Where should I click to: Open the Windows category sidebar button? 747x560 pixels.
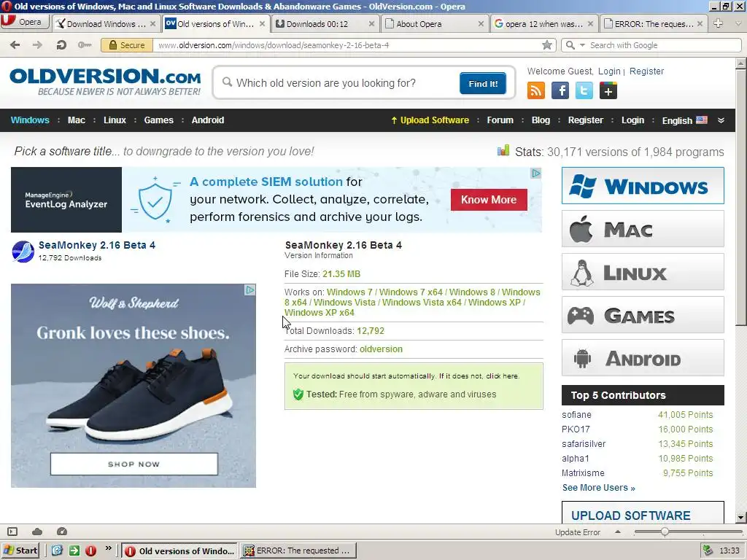pyautogui.click(x=643, y=186)
